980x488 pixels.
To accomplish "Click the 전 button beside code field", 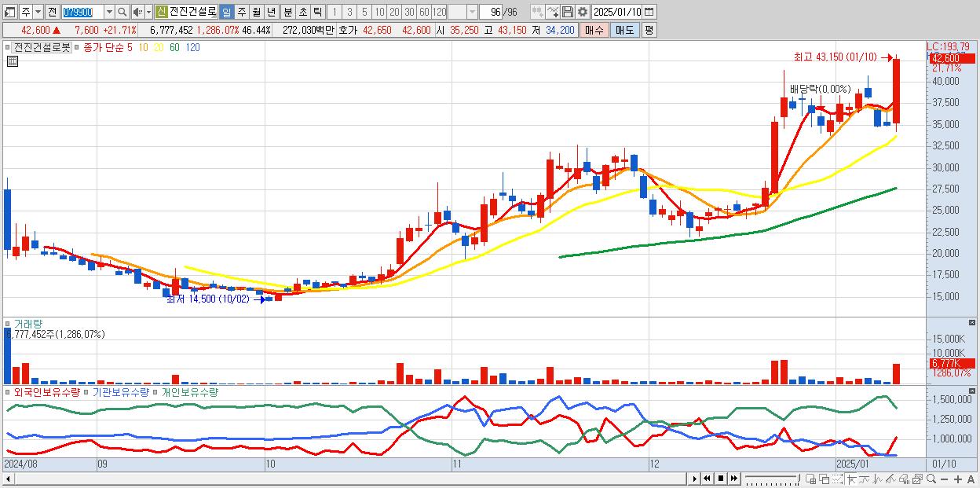I will point(52,12).
